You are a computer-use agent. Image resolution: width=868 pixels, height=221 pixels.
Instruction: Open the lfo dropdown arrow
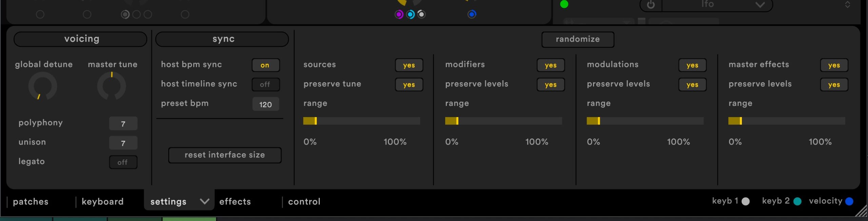760,5
